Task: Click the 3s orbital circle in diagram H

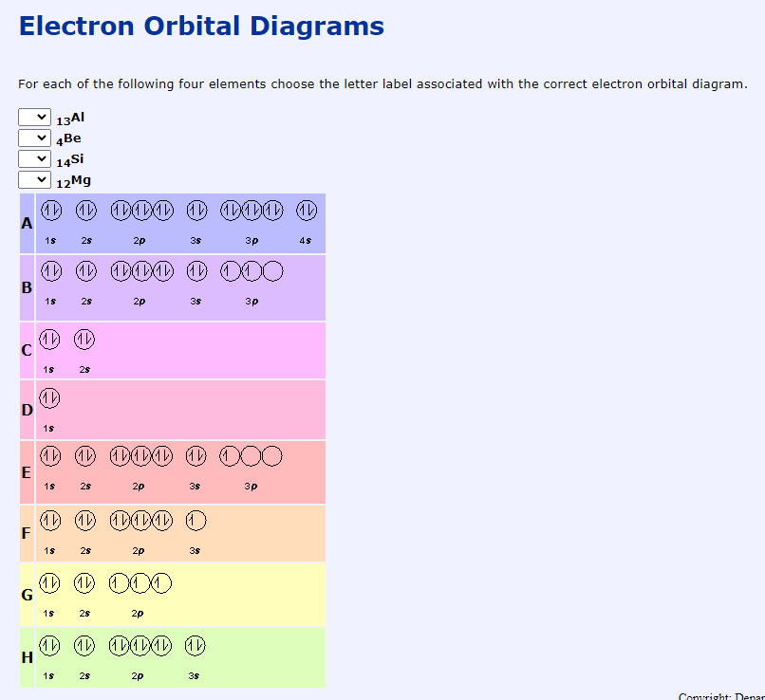Action: [195, 645]
